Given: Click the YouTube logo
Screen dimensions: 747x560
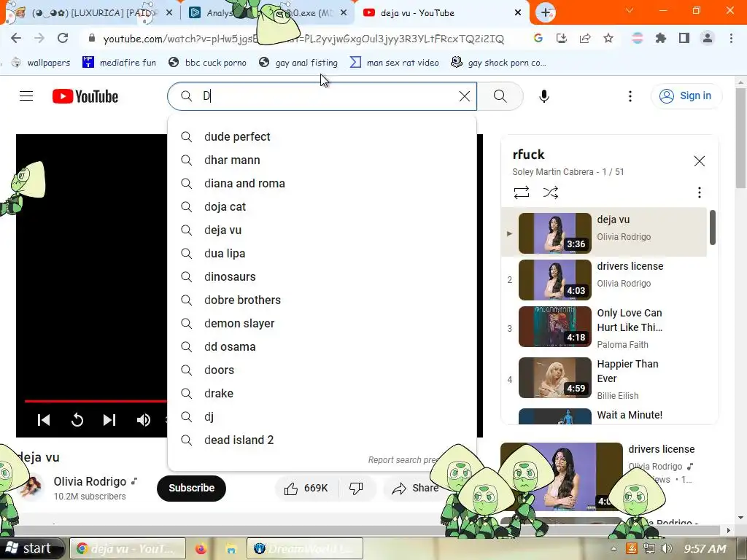Looking at the screenshot, I should coord(85,96).
